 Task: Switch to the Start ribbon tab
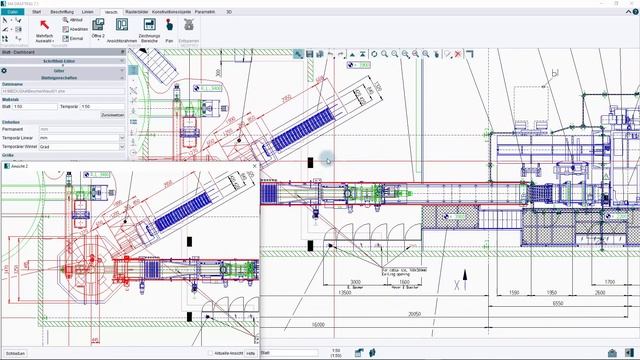pyautogui.click(x=37, y=12)
